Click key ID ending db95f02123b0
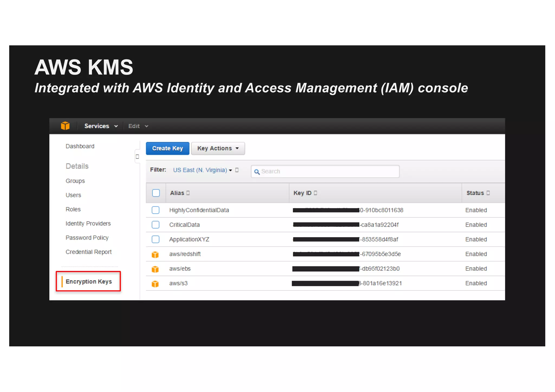 (346, 269)
